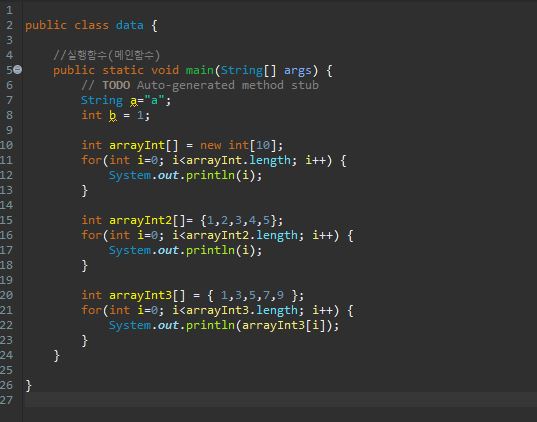Click the closing brace on line 24

coord(57,356)
